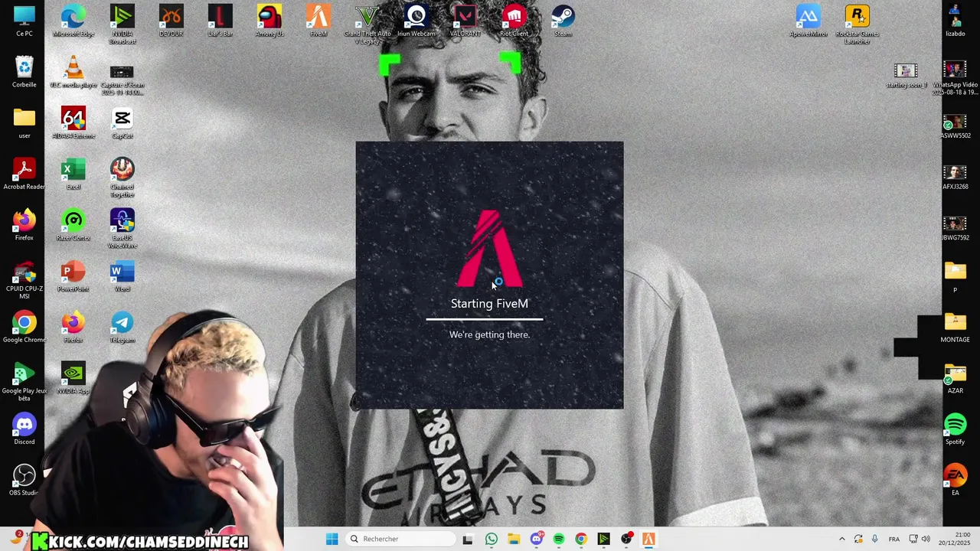Image resolution: width=980 pixels, height=551 pixels.
Task: Select the JBWG7592 video file
Action: (x=955, y=228)
